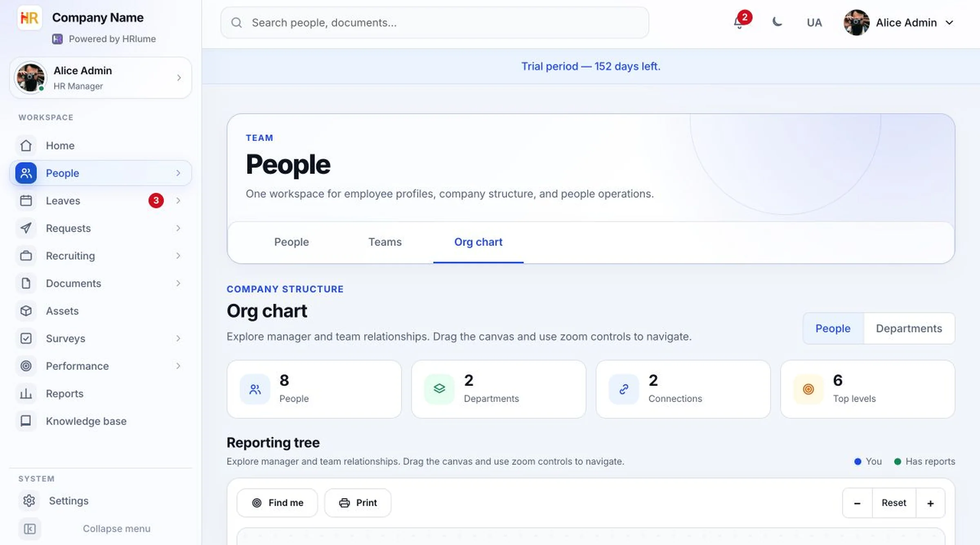Viewport: 980px width, 545px height.
Task: Open the Assets box icon
Action: tap(26, 311)
